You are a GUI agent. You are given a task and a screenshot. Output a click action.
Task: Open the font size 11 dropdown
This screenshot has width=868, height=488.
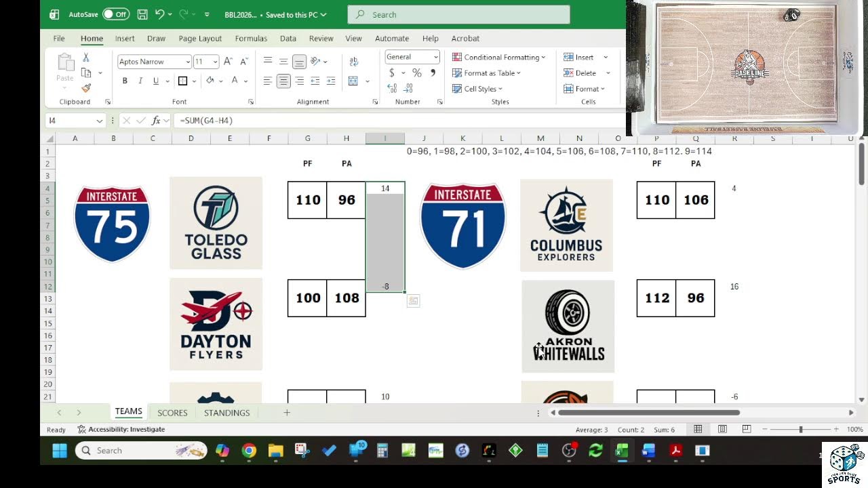pyautogui.click(x=215, y=62)
